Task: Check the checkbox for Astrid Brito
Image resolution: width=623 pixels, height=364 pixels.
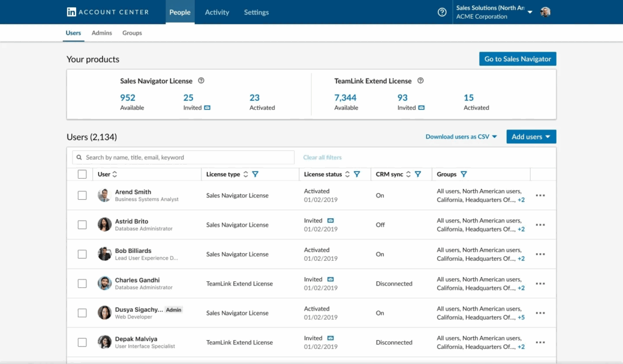Action: (x=82, y=225)
